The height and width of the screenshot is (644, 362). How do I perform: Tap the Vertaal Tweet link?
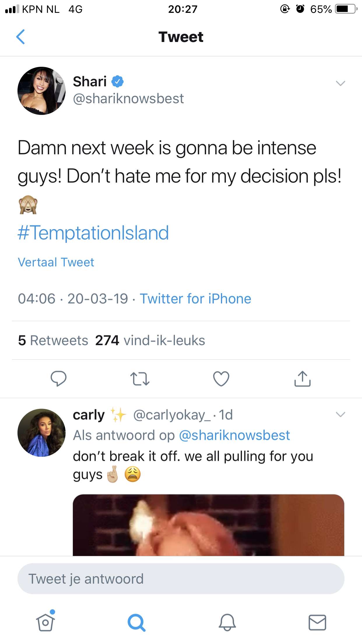[x=56, y=262]
